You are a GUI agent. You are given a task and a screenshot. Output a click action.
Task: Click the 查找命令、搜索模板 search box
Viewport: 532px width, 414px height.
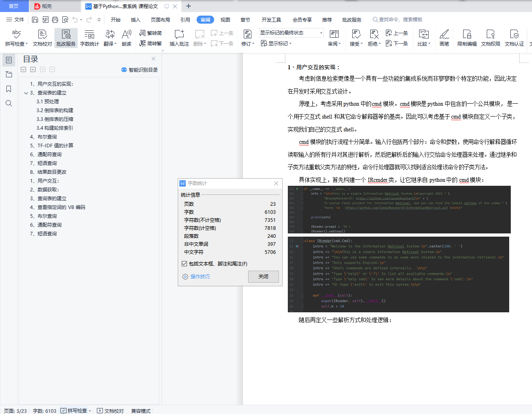point(397,20)
